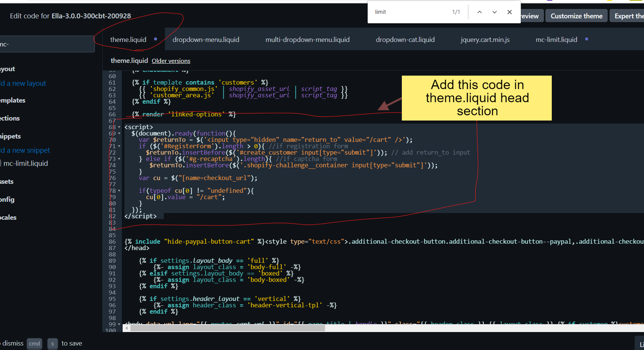Image resolution: width=644 pixels, height=350 pixels.
Task: Fold code at line 73
Action: 119,159
